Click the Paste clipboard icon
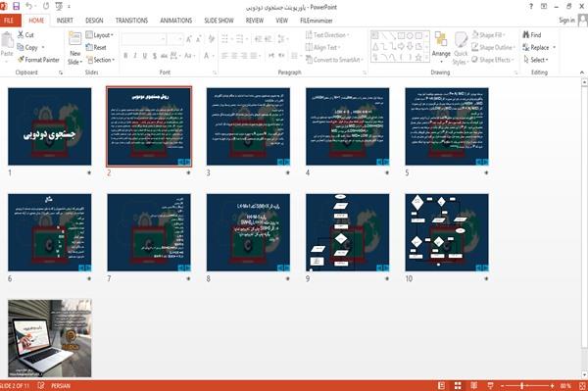Image resolution: width=588 pixels, height=391 pixels. click(7, 40)
